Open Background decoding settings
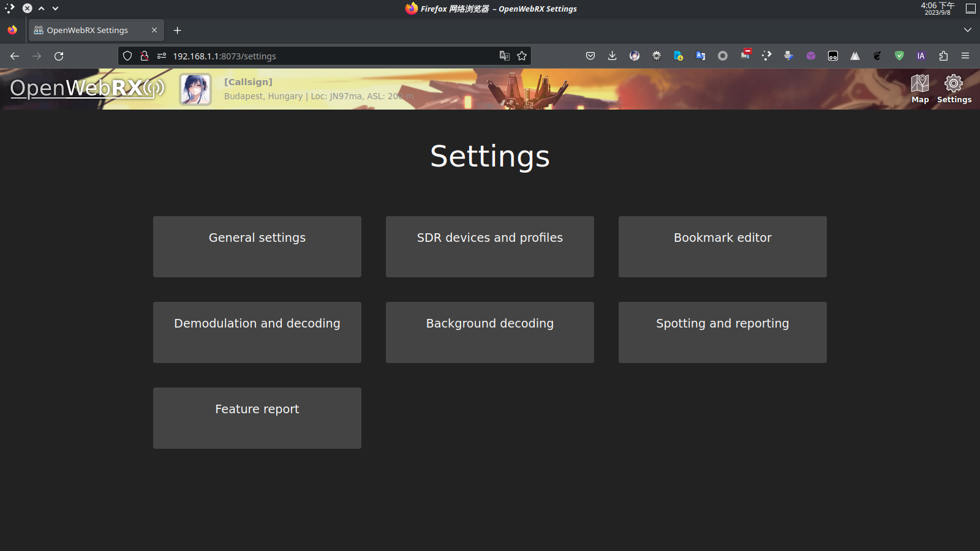The image size is (980, 551). click(x=489, y=332)
